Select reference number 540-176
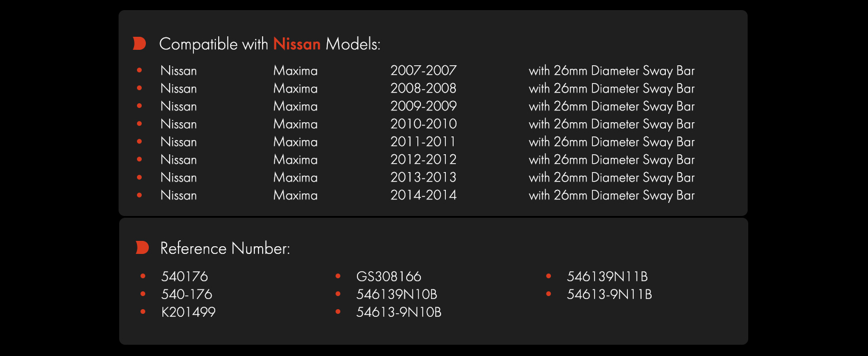868x356 pixels. coord(187,294)
